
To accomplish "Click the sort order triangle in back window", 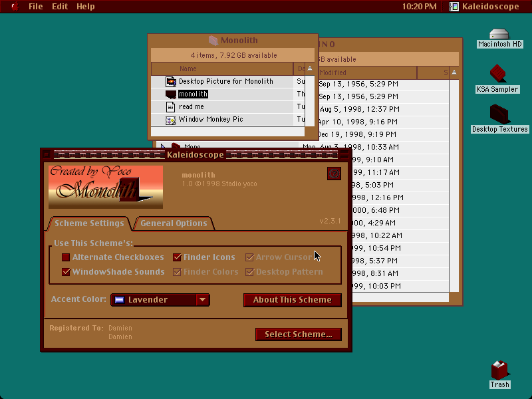I will [454, 72].
